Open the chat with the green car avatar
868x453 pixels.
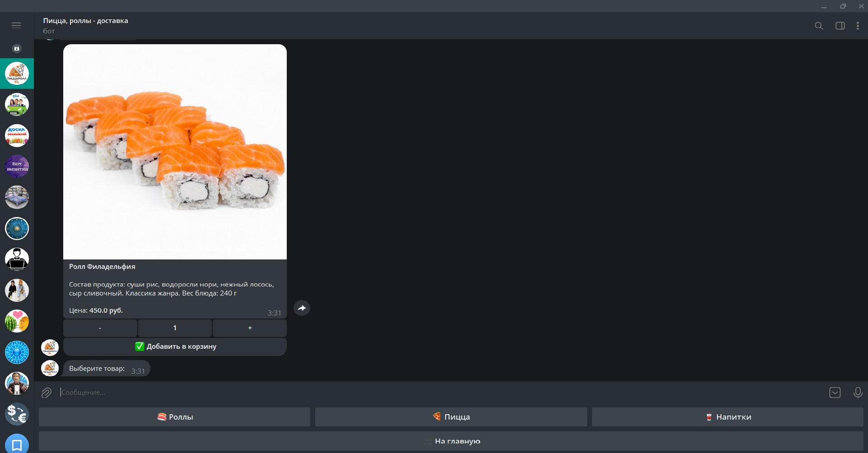pyautogui.click(x=17, y=104)
